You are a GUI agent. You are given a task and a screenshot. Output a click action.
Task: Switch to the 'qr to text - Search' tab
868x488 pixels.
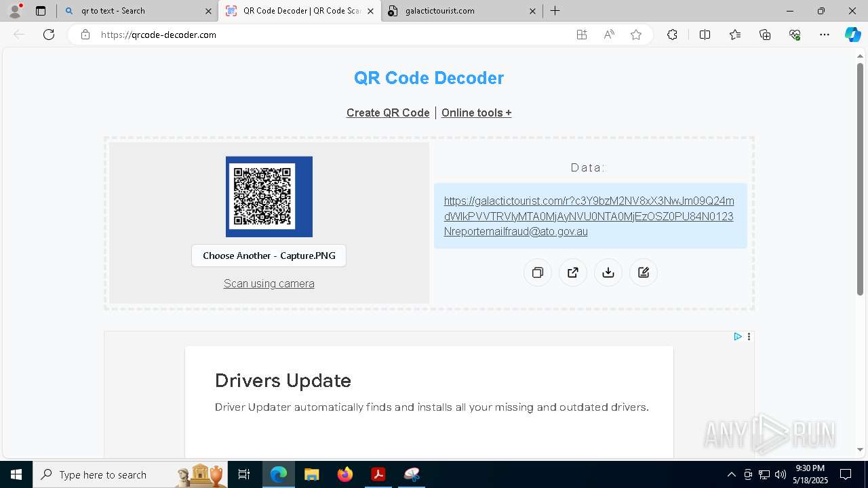(x=138, y=11)
